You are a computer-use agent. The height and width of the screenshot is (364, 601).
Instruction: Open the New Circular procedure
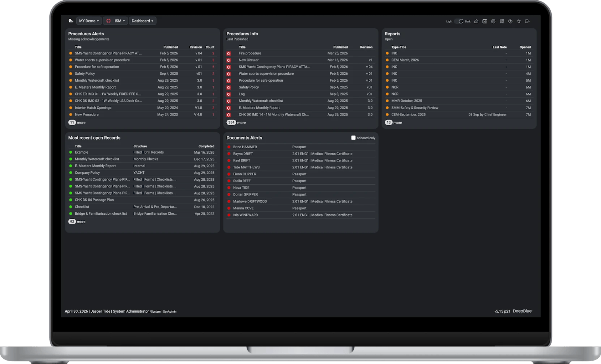click(249, 60)
